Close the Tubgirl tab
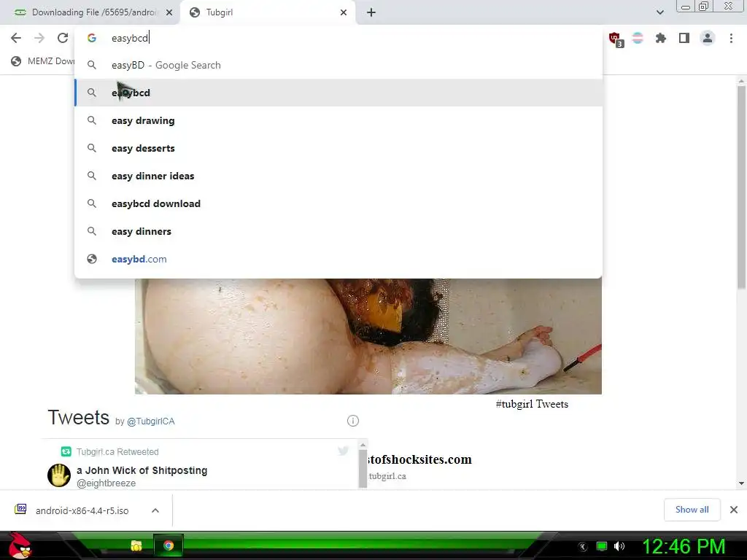The height and width of the screenshot is (560, 747). [x=344, y=12]
